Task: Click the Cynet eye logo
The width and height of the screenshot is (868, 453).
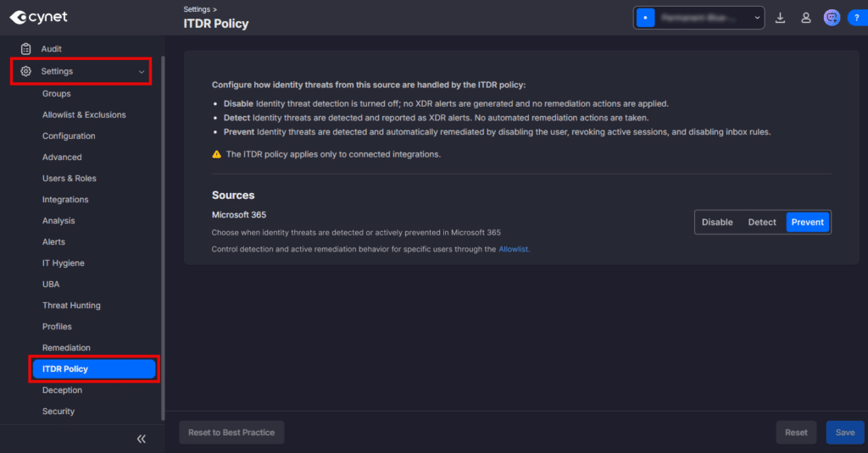Action: pos(19,17)
